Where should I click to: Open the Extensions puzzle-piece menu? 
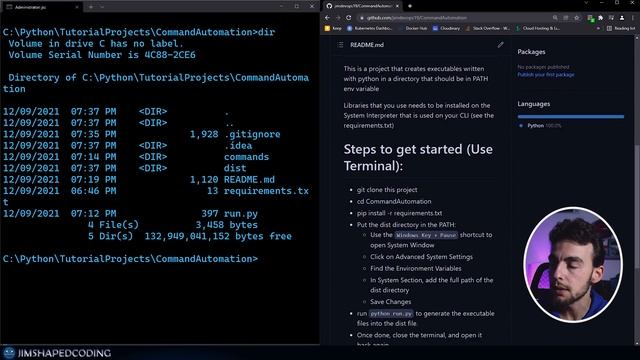click(600, 18)
